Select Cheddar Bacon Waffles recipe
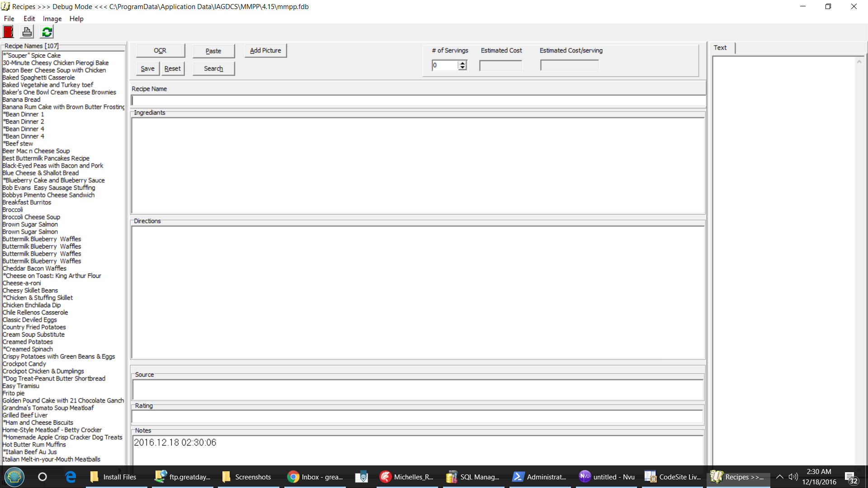 tap(34, 268)
